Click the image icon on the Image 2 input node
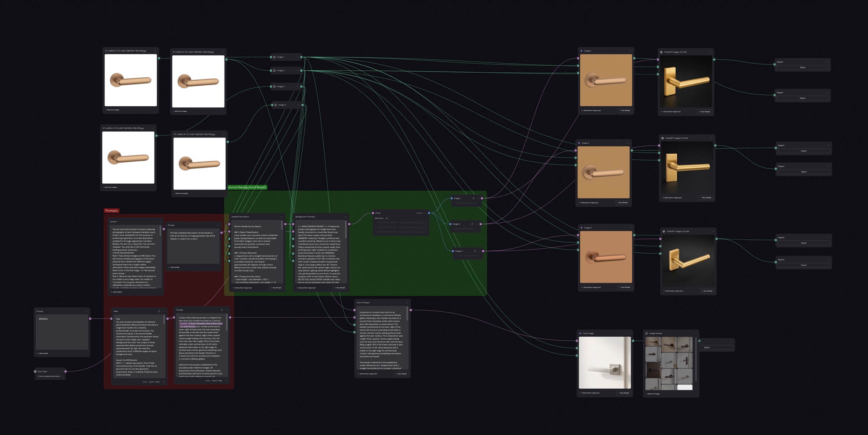The width and height of the screenshot is (868, 435). [x=275, y=71]
